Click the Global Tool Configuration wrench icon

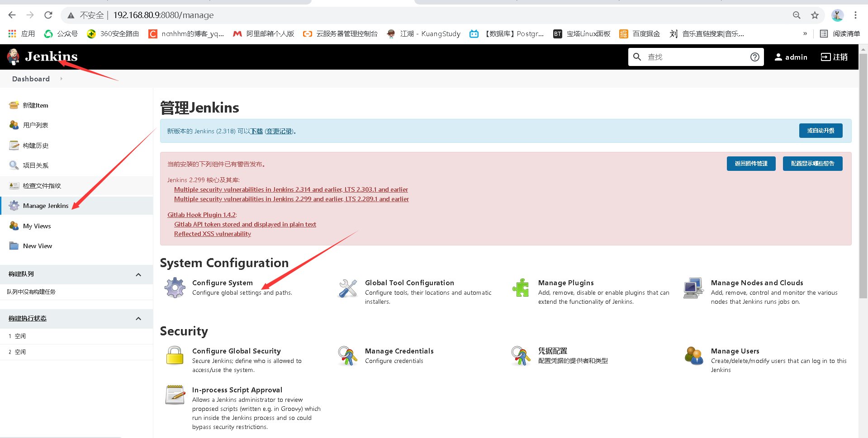[x=347, y=287]
